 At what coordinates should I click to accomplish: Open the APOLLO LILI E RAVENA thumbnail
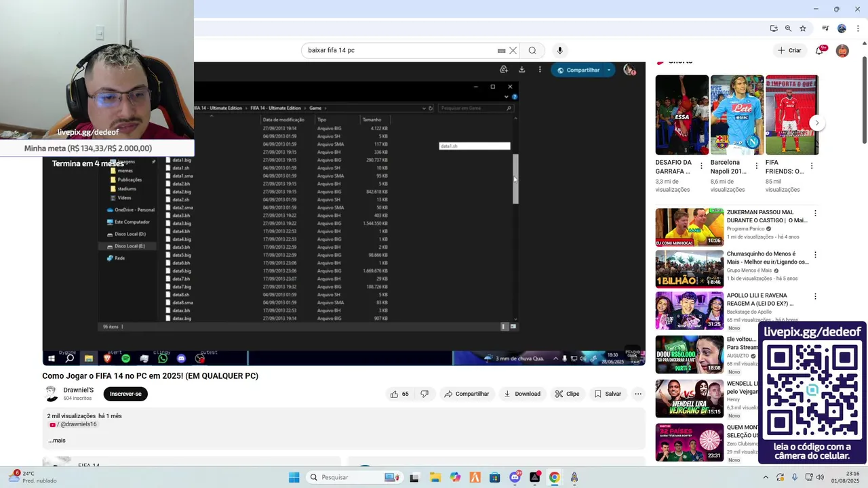click(x=689, y=310)
